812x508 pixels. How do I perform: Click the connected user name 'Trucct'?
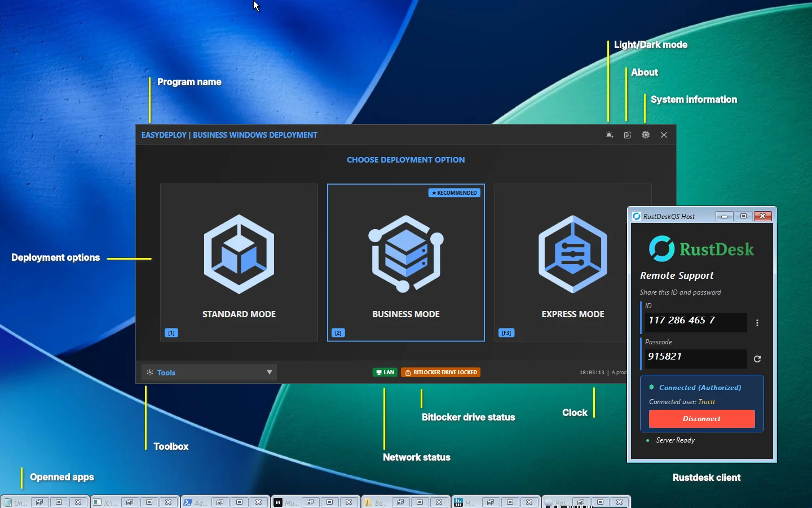tap(707, 402)
